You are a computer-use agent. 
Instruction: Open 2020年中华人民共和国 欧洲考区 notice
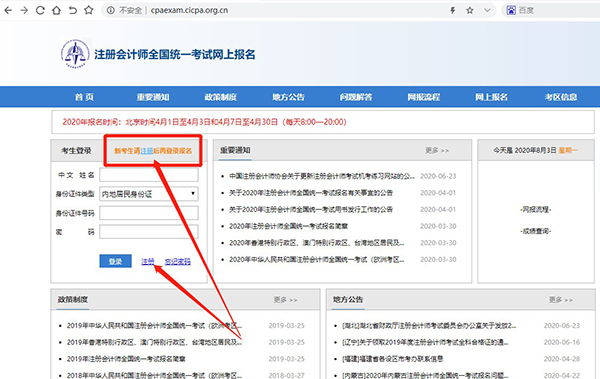point(316,260)
